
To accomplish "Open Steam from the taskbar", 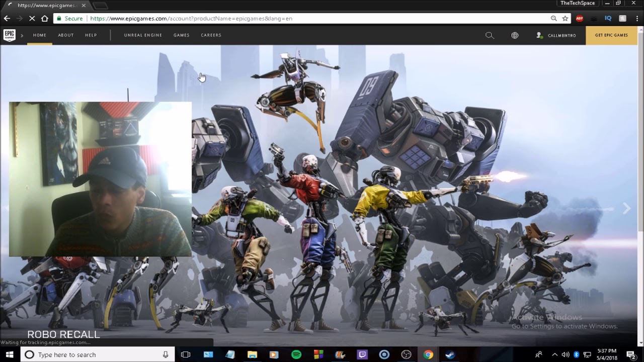I will click(x=450, y=354).
